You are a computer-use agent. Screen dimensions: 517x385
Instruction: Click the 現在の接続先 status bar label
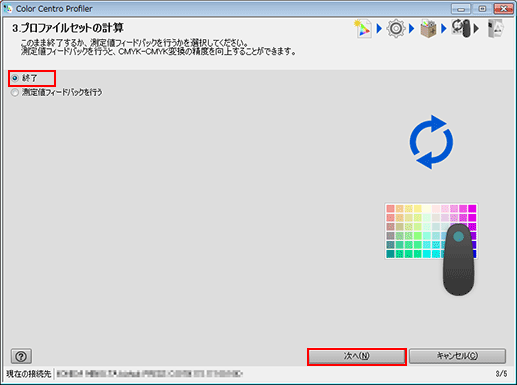tap(29, 374)
